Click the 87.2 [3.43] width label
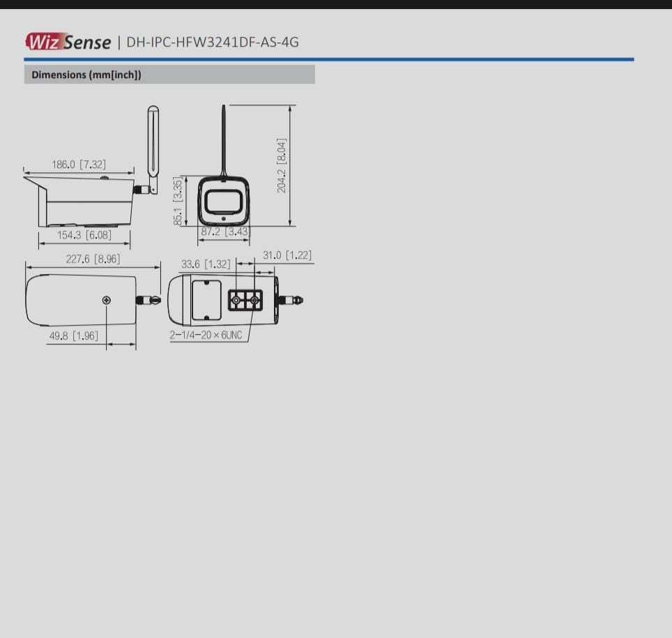Image resolution: width=672 pixels, height=638 pixels. pos(225,231)
